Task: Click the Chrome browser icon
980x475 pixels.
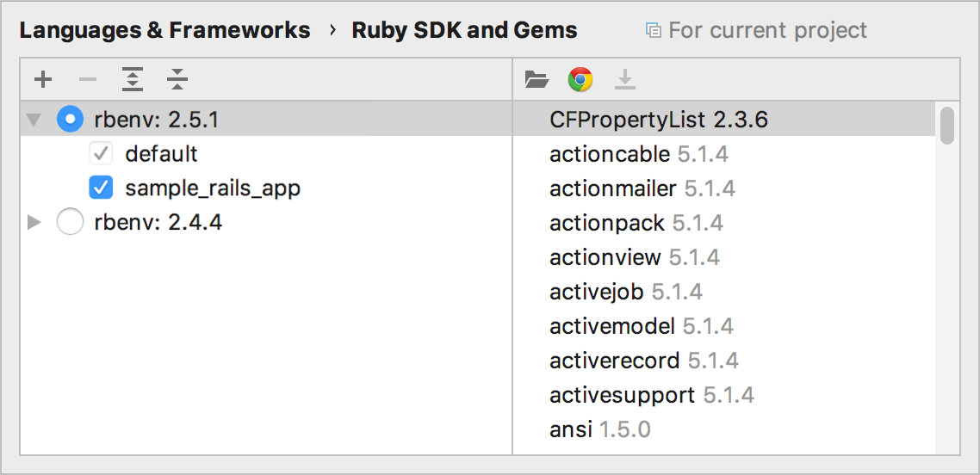Action: [580, 80]
